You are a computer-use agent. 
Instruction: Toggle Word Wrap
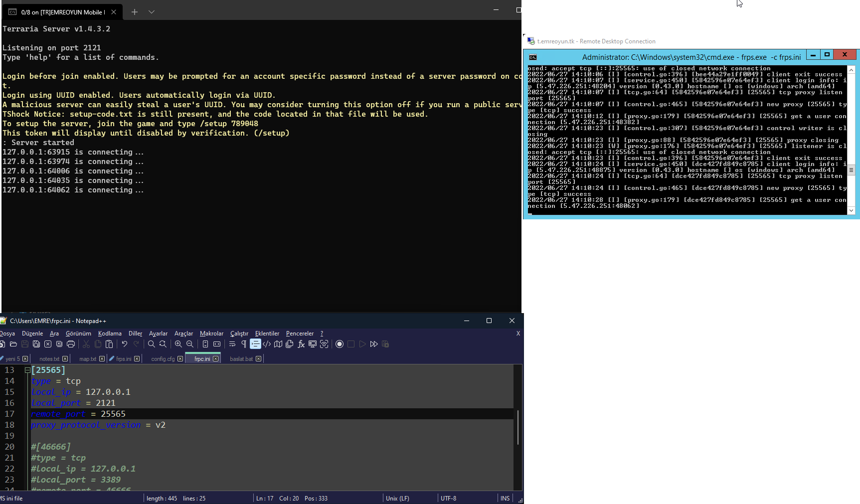[x=232, y=344]
